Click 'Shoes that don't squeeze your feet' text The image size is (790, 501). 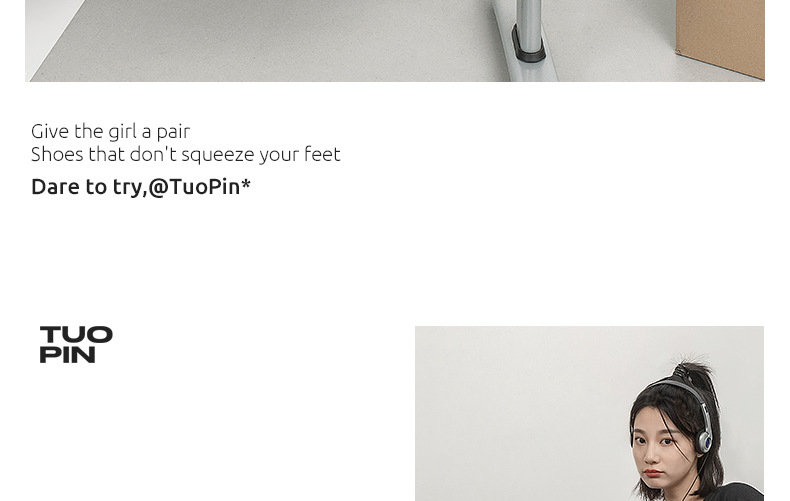pos(186,154)
